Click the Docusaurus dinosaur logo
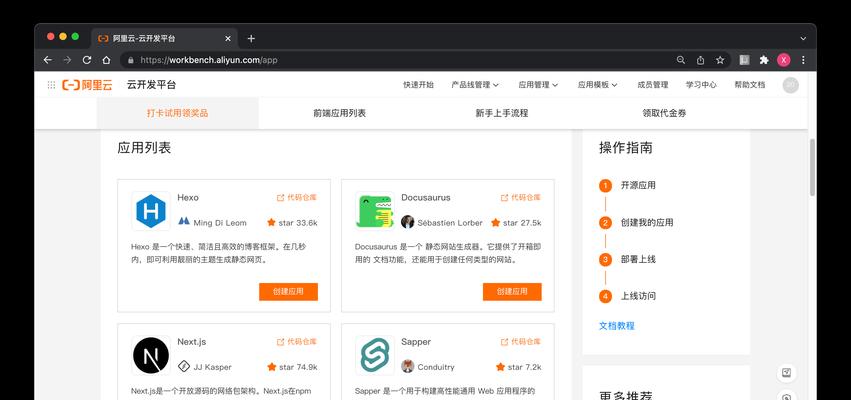 pyautogui.click(x=374, y=211)
